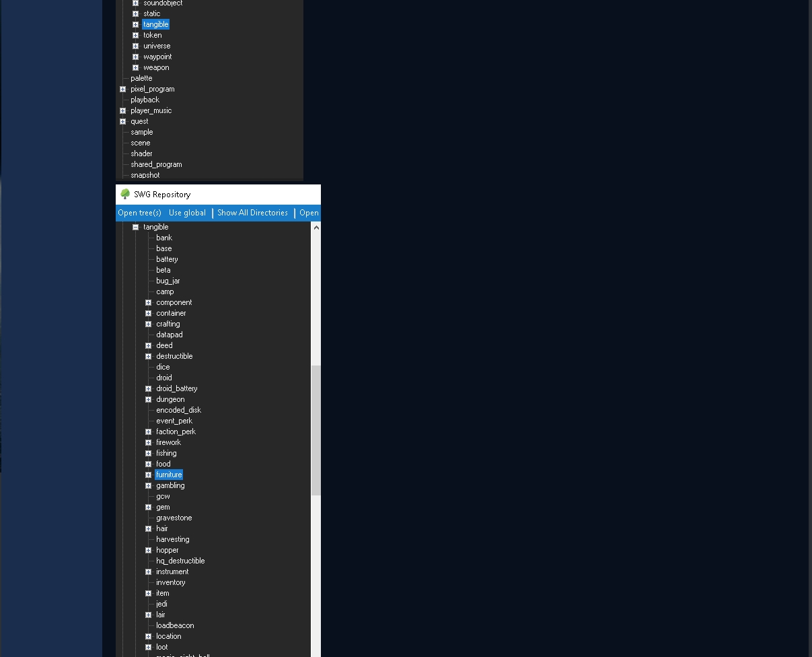Screen dimensions: 812x657
Task: Select the highlighted tangible item in upper tree
Action: pos(155,24)
